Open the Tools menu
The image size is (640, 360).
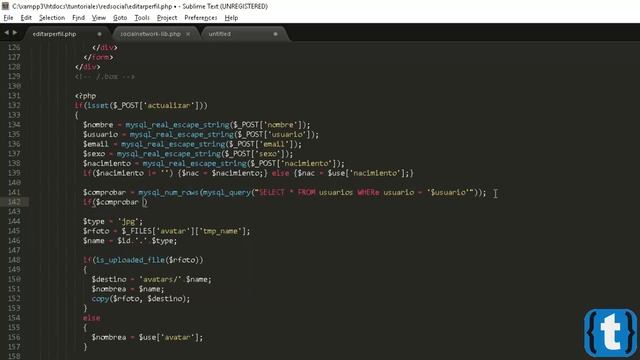click(x=142, y=18)
